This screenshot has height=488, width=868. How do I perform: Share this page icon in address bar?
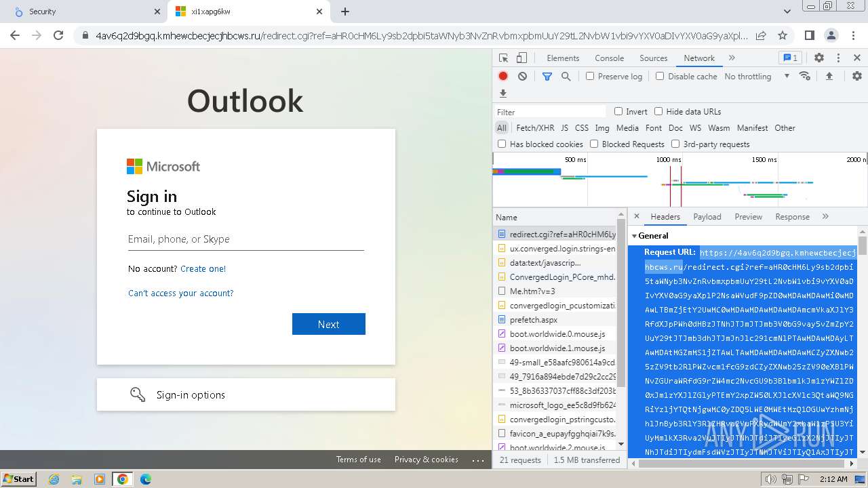[761, 35]
